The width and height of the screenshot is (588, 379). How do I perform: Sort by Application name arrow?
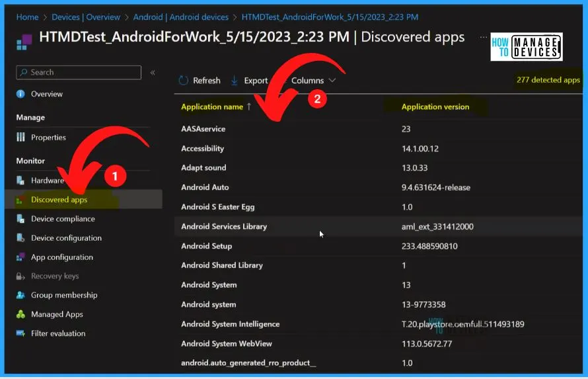point(248,106)
